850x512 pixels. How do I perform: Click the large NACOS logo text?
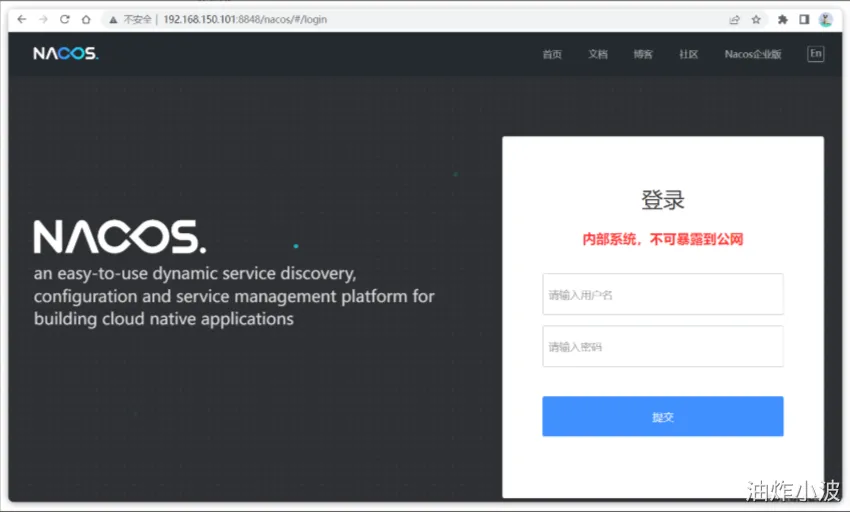tap(120, 236)
